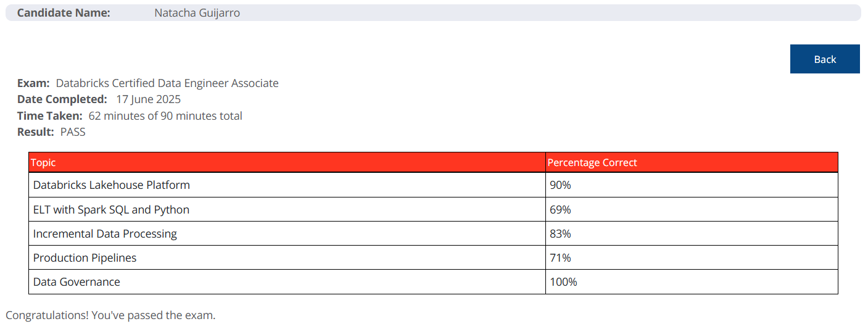868x324 pixels.
Task: Select the PASS result text
Action: [73, 132]
